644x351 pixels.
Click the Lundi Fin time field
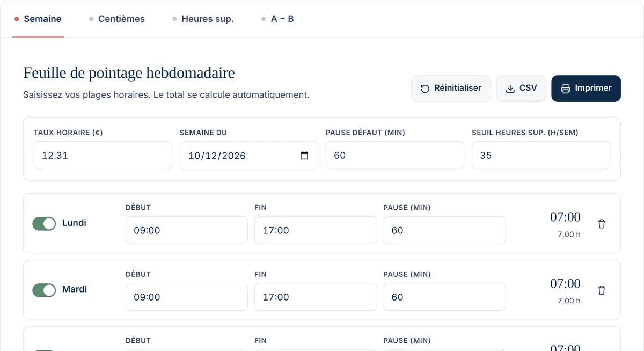click(x=316, y=230)
